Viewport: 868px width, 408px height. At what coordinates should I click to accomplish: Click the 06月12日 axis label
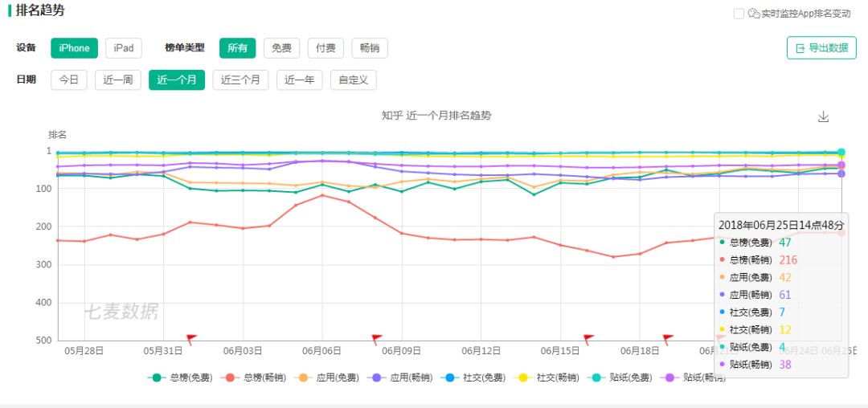[x=481, y=351]
